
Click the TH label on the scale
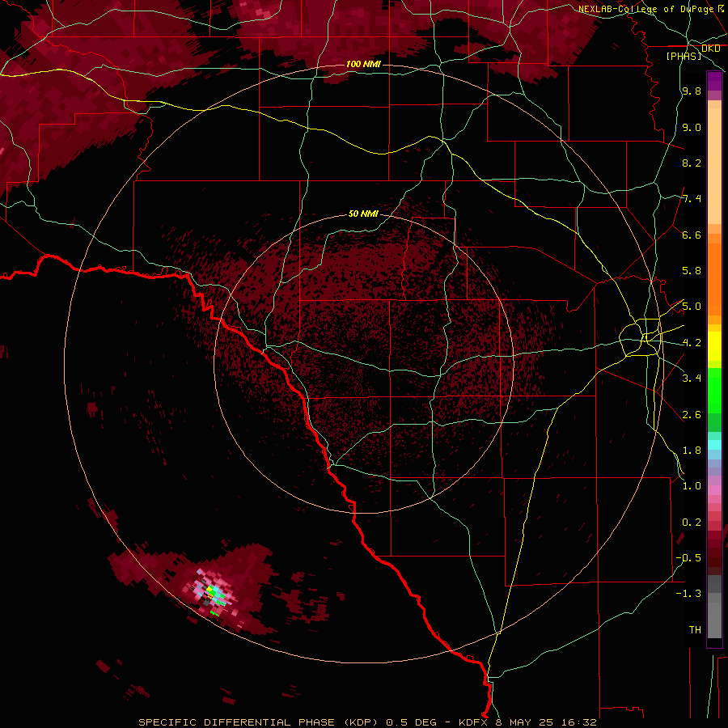pyautogui.click(x=695, y=630)
